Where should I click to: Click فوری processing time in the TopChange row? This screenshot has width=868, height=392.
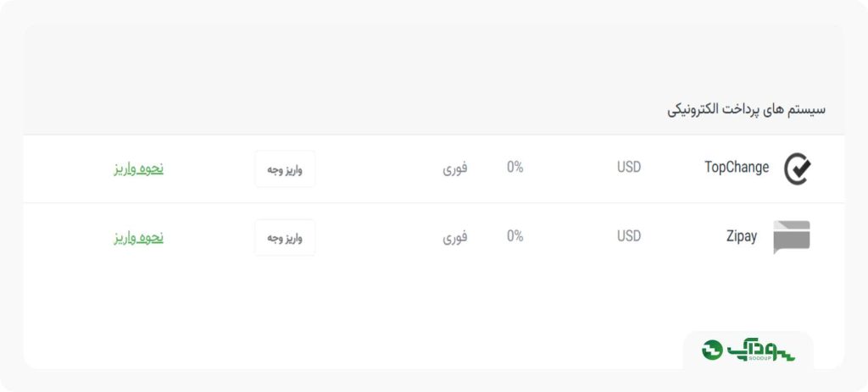(x=455, y=168)
